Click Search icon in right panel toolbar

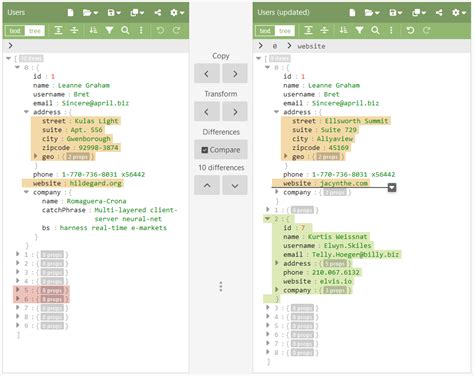click(x=375, y=30)
